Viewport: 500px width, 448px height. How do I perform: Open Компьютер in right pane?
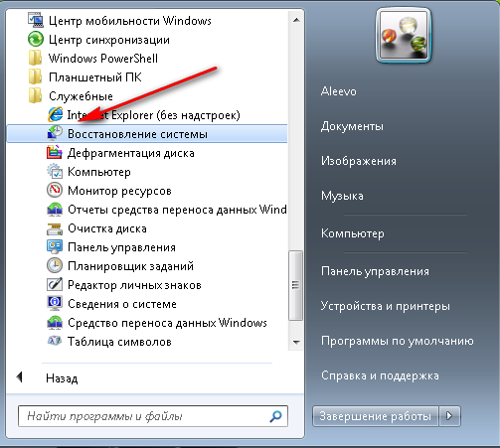[x=353, y=233]
